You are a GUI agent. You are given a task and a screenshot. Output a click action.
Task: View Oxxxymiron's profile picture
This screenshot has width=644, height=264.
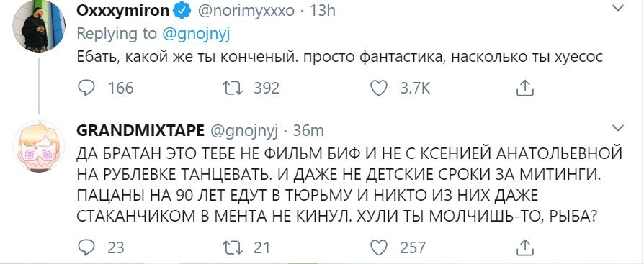click(38, 27)
